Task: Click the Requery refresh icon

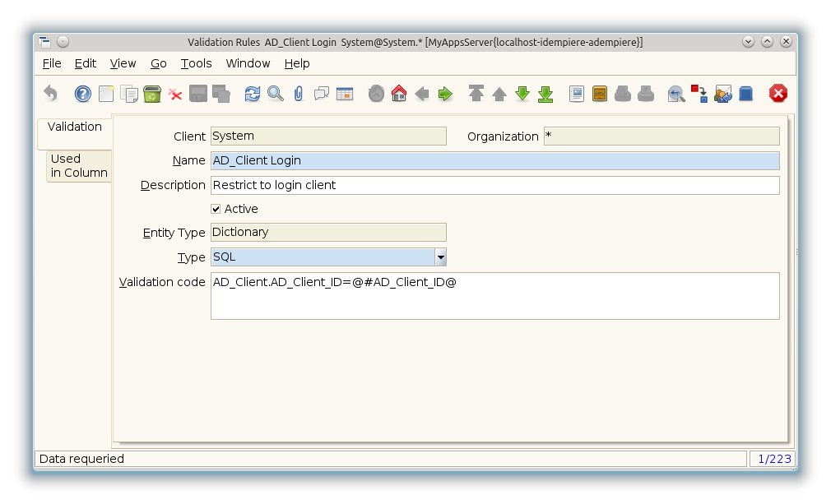Action: (x=253, y=94)
